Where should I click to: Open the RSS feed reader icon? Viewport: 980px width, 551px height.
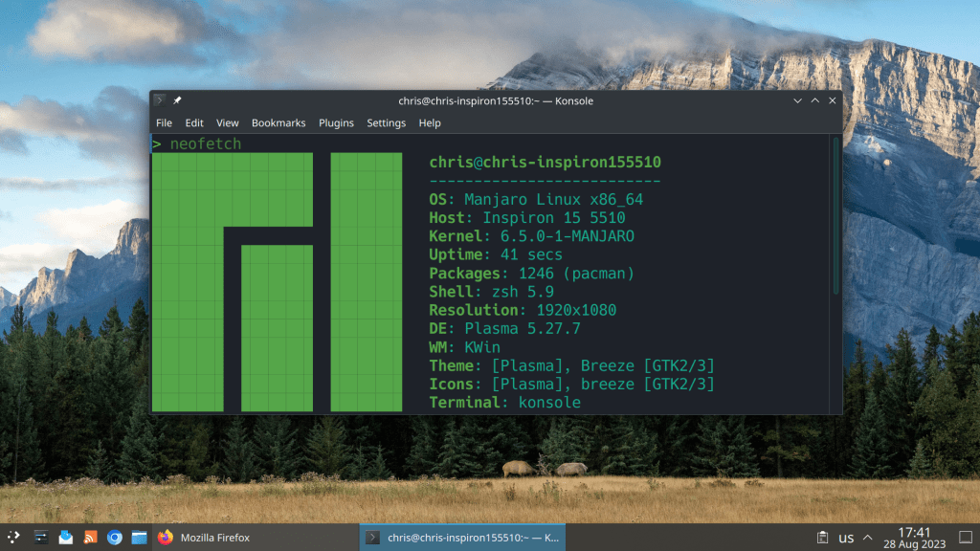point(90,538)
